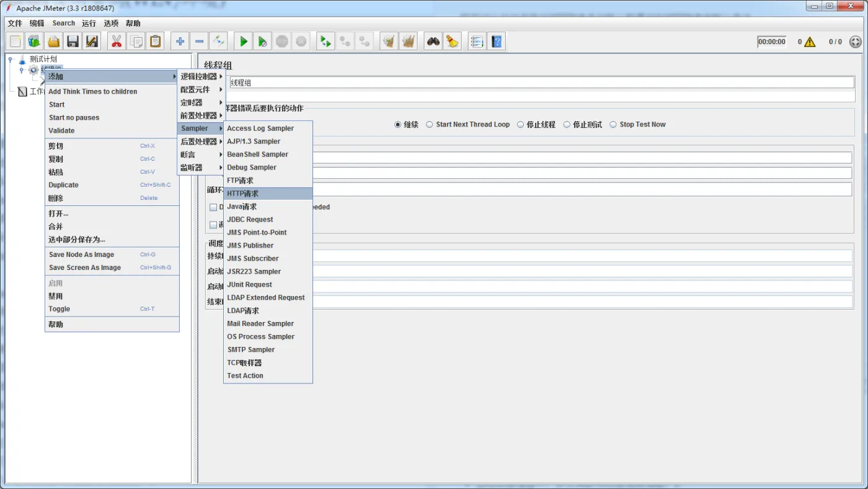
Task: Click the green Start run toolbar icon
Action: click(x=244, y=42)
